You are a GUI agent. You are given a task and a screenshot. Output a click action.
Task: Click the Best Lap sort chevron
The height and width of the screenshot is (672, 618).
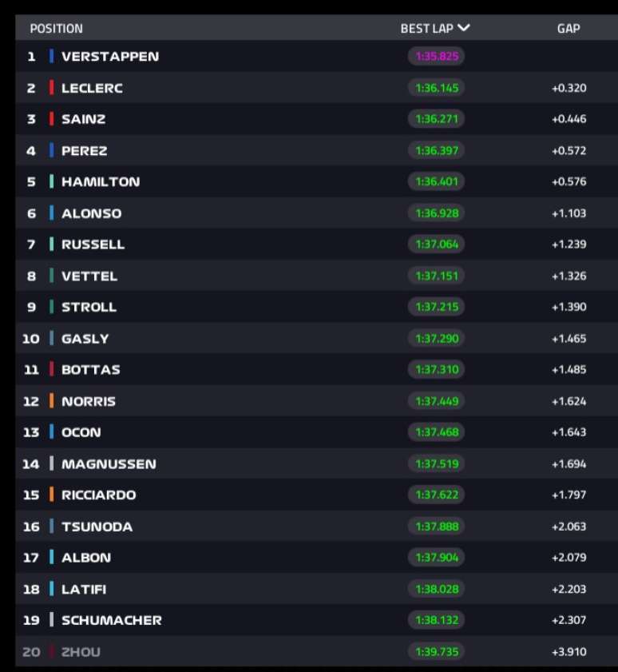coord(464,28)
